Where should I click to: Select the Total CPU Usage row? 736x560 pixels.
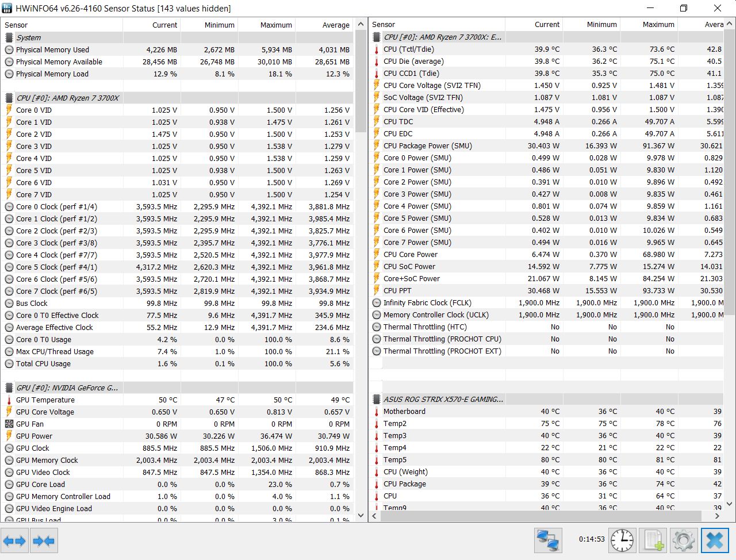point(177,363)
